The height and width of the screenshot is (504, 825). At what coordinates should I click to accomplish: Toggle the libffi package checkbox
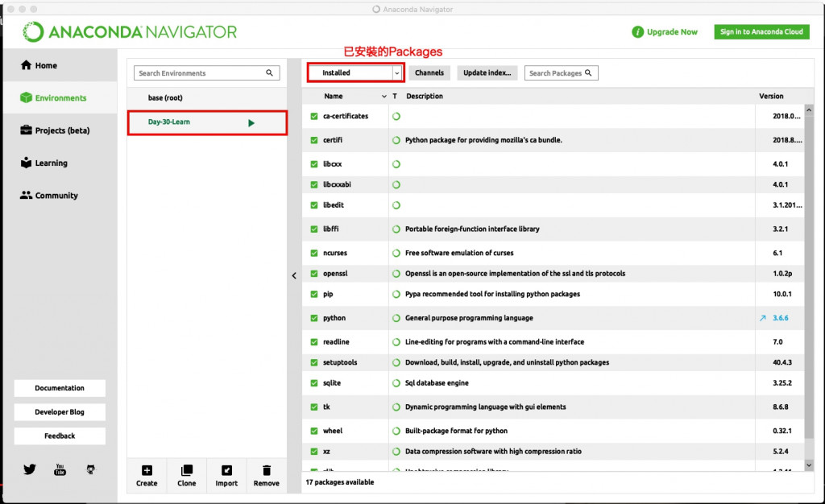click(314, 229)
